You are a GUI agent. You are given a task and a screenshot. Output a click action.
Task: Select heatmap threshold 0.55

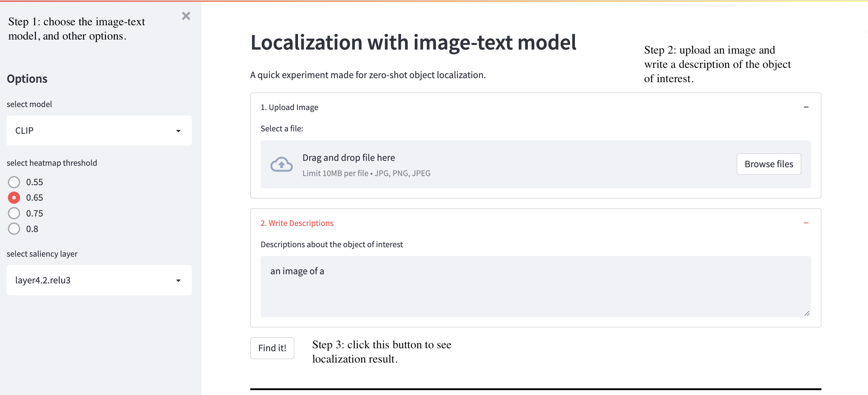point(14,182)
